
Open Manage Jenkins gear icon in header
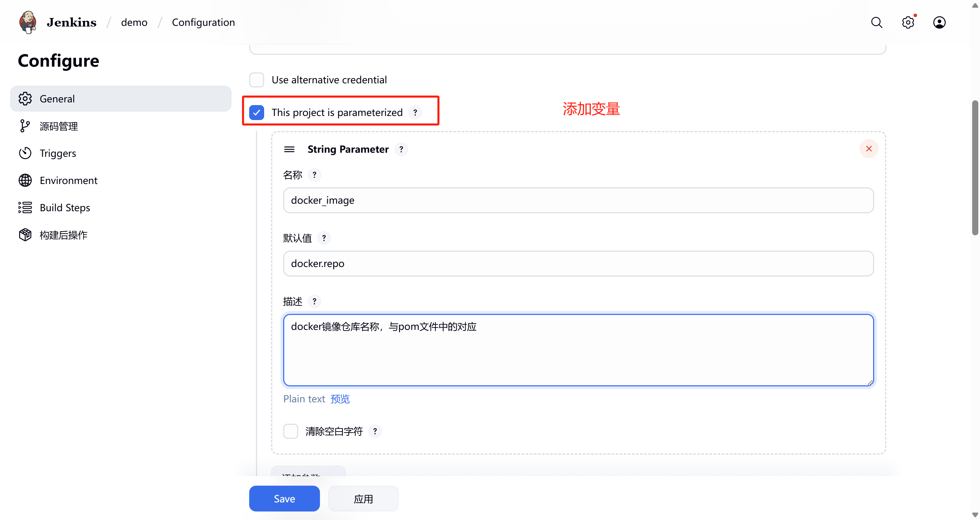click(908, 22)
